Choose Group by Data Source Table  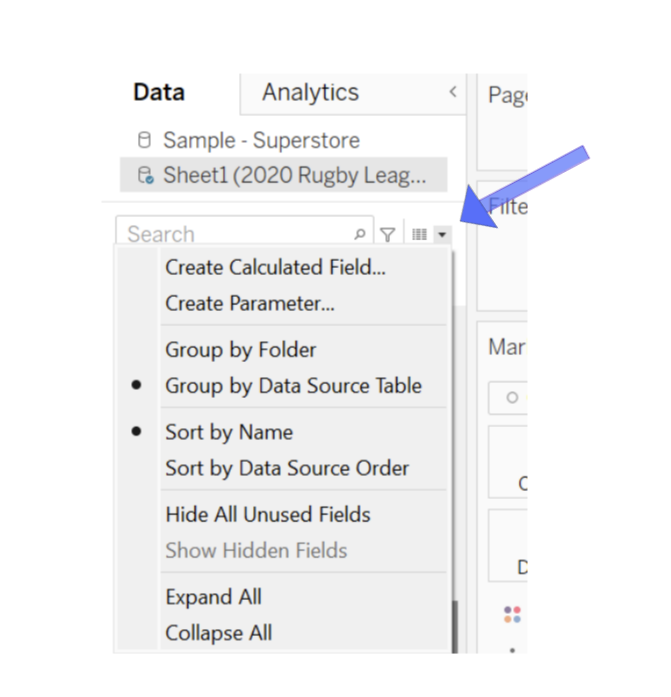tap(293, 386)
